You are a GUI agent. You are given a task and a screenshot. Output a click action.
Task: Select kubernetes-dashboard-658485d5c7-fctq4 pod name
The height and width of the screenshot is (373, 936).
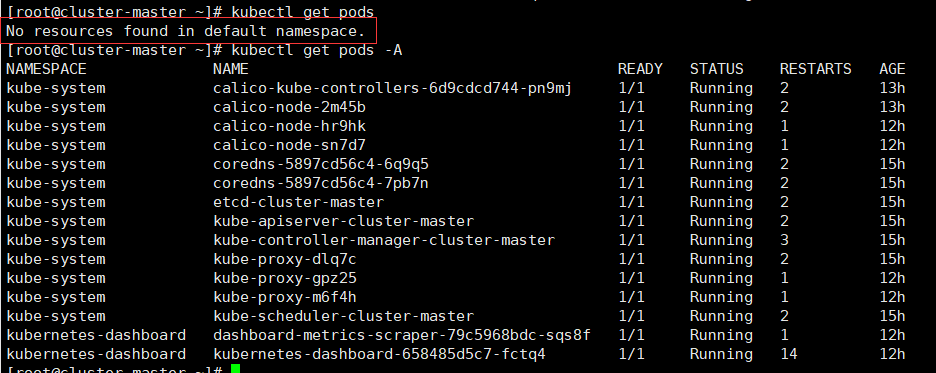pos(379,354)
